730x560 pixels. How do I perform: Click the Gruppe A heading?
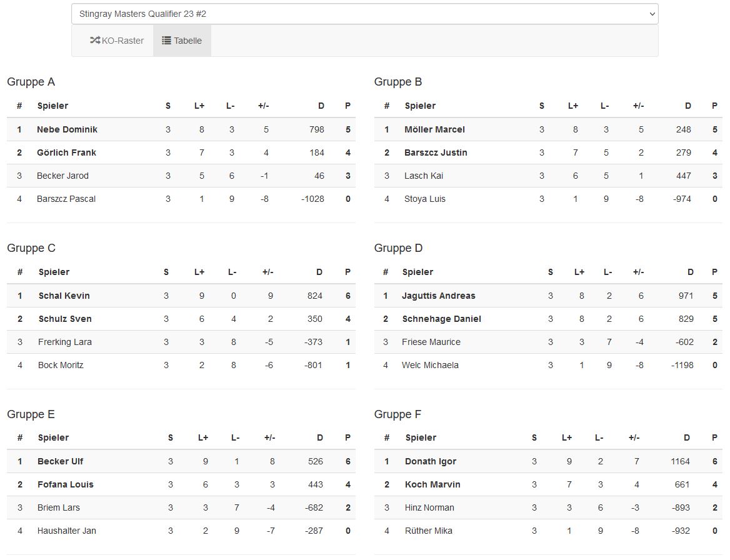point(31,82)
